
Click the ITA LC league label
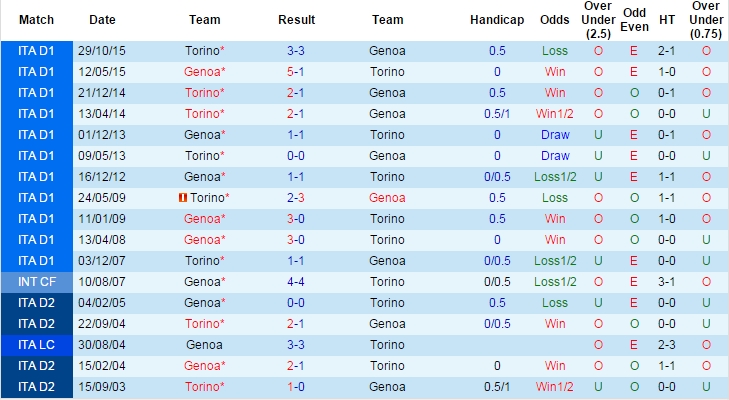(37, 345)
